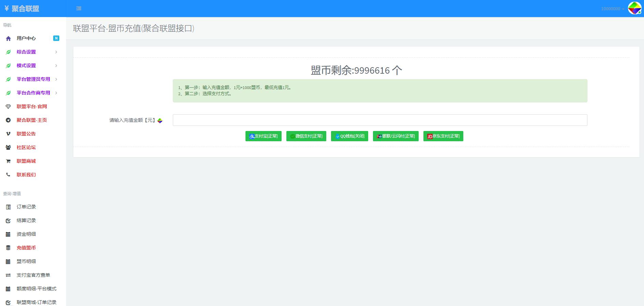Image resolution: width=644 pixels, height=306 pixels.
Task: Open 联盟商城 menu item
Action: [26, 161]
